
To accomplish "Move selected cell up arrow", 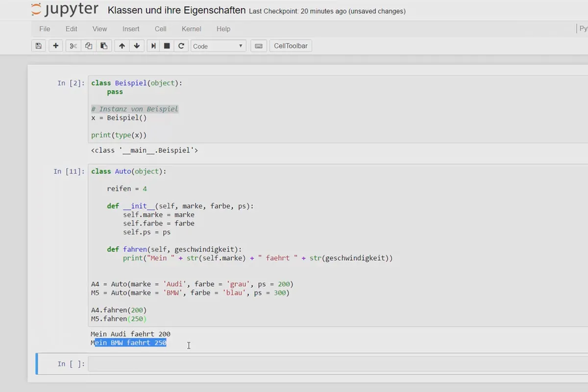I will [122, 46].
